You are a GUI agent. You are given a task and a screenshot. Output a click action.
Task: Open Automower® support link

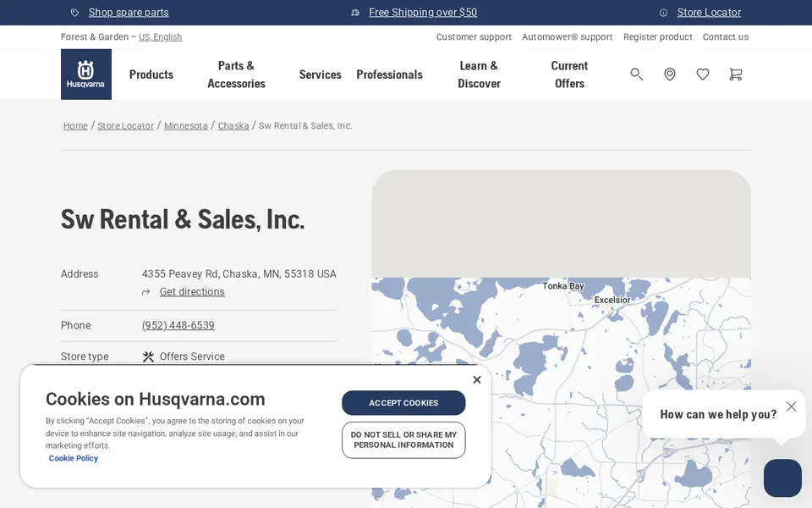click(x=567, y=36)
